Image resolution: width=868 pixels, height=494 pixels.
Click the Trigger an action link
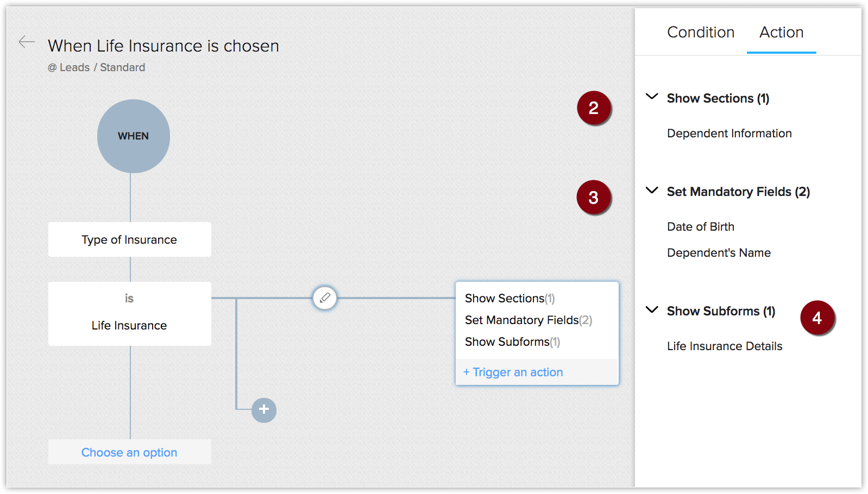(x=513, y=372)
